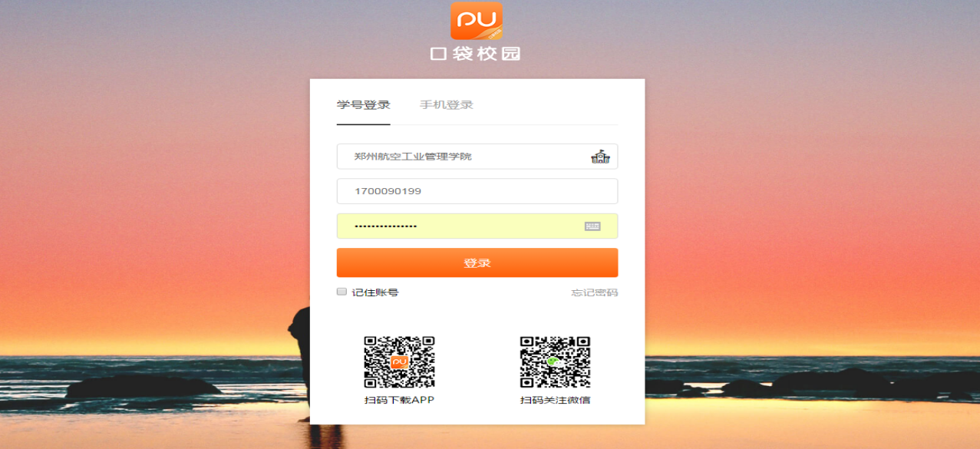Click the 扫码关注微信 QR code image
Screen dimensions: 980x449
click(555, 362)
